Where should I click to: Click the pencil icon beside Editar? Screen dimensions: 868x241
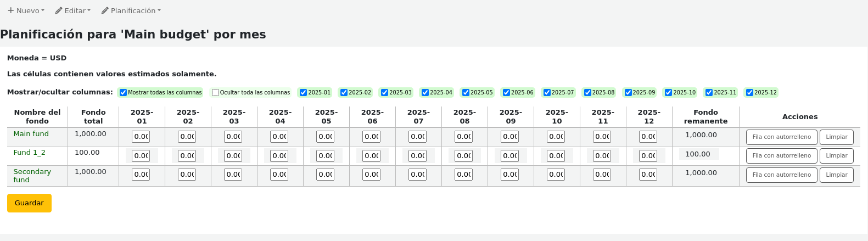[59, 10]
